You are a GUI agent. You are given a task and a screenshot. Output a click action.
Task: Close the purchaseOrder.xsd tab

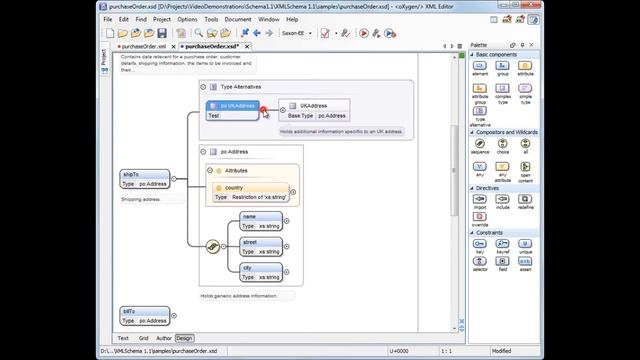tap(247, 47)
